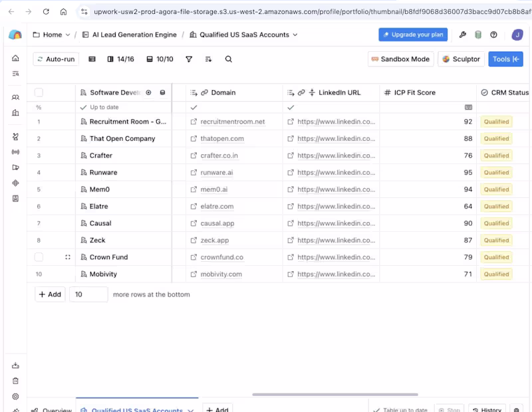Click the browser home button
Image resolution: width=532 pixels, height=412 pixels.
63,11
